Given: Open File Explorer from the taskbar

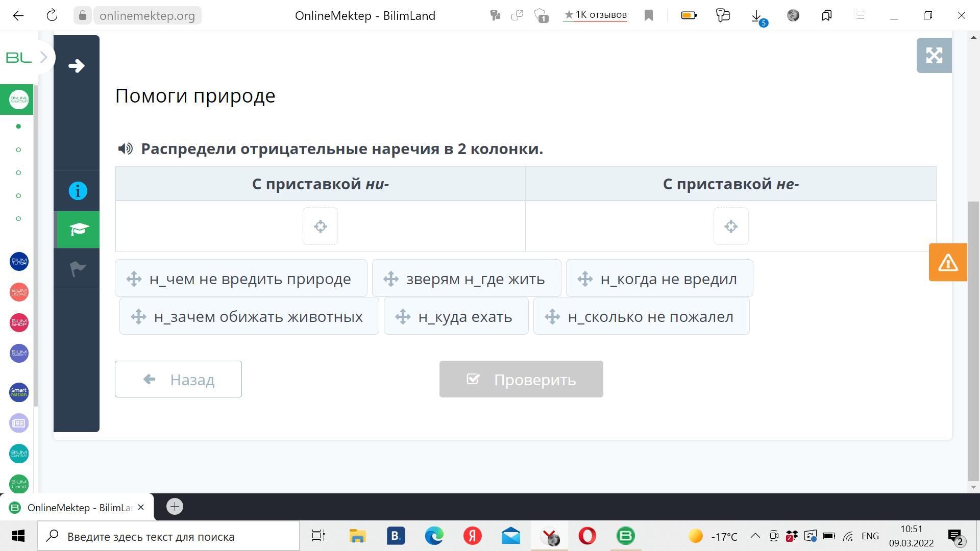Looking at the screenshot, I should pos(357,536).
